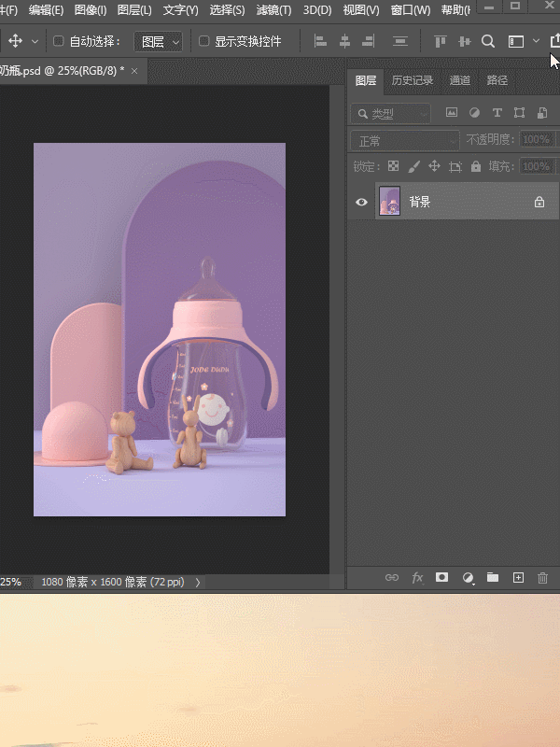Open the 图层(L) menu
The image size is (560, 747).
134,9
